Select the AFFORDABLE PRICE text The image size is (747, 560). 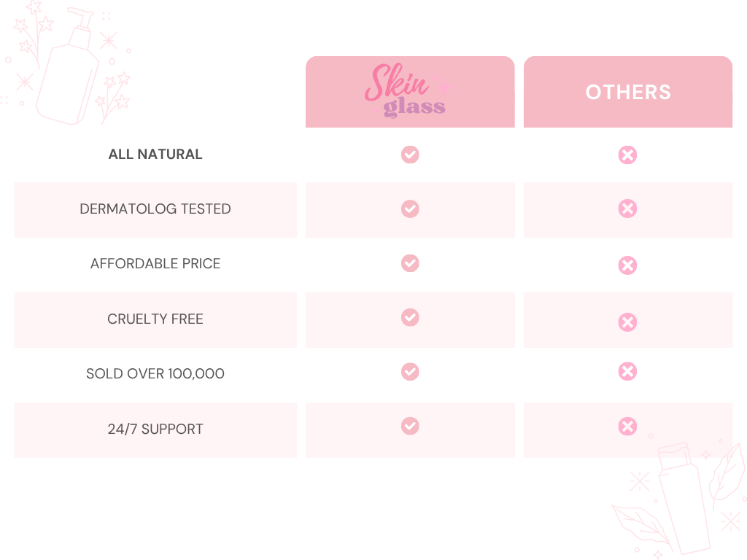(x=155, y=264)
